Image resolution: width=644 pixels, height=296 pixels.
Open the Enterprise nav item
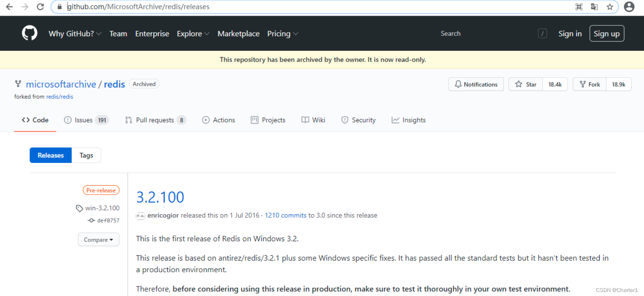click(152, 33)
